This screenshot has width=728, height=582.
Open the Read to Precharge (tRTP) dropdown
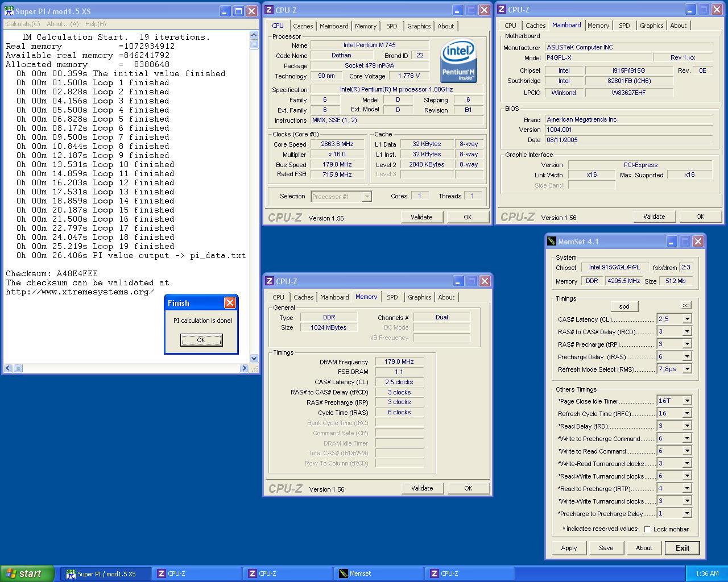[x=687, y=488]
